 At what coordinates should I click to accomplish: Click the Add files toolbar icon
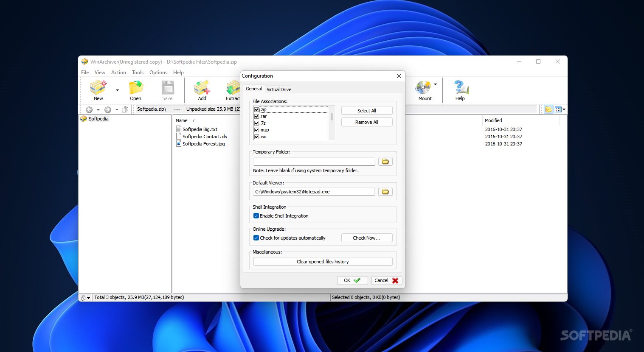pyautogui.click(x=202, y=88)
